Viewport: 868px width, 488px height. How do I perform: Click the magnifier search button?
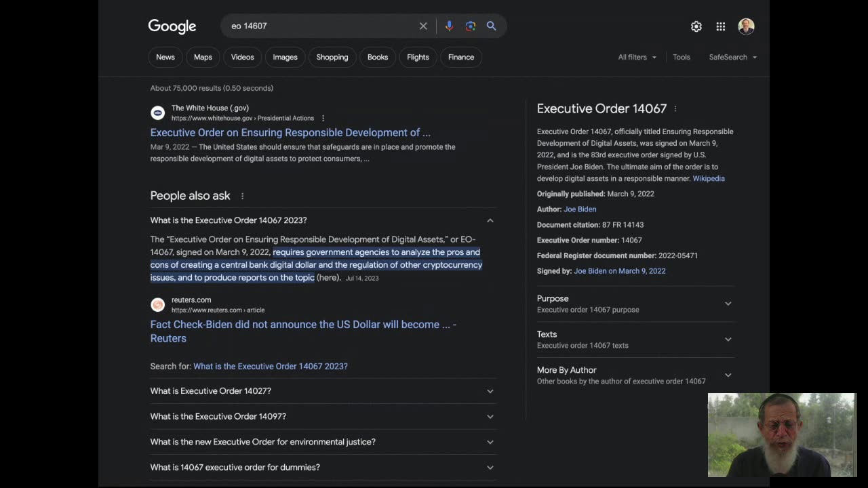point(492,26)
